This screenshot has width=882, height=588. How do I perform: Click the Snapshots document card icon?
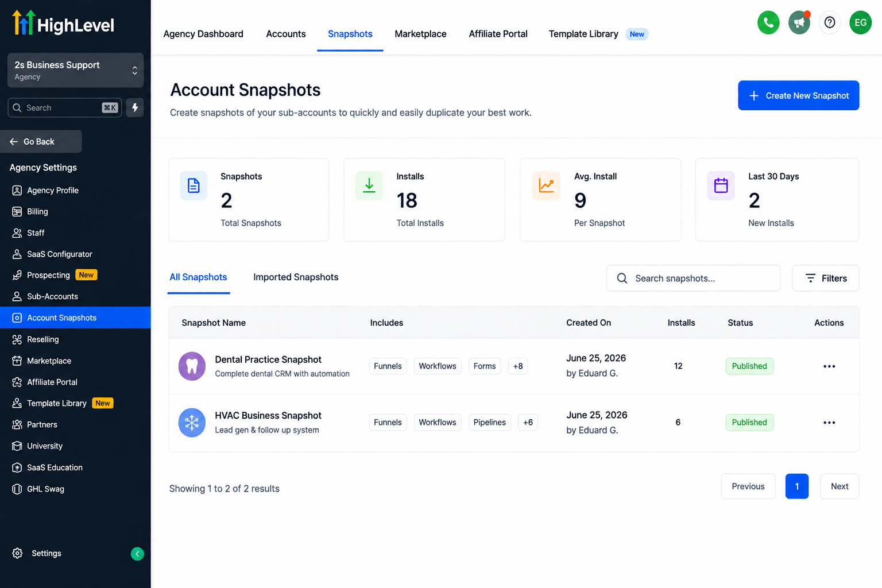194,185
